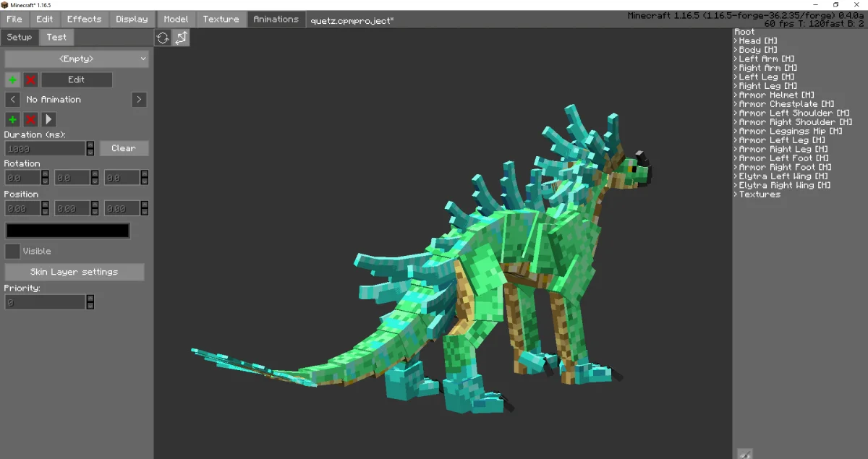Select the Root tree item

[x=744, y=32]
